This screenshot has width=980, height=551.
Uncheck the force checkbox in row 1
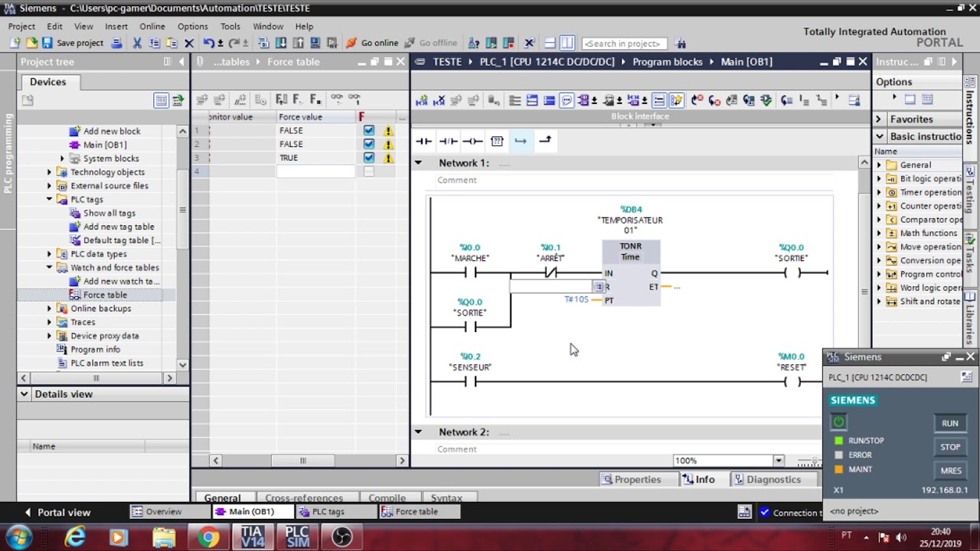pos(369,131)
